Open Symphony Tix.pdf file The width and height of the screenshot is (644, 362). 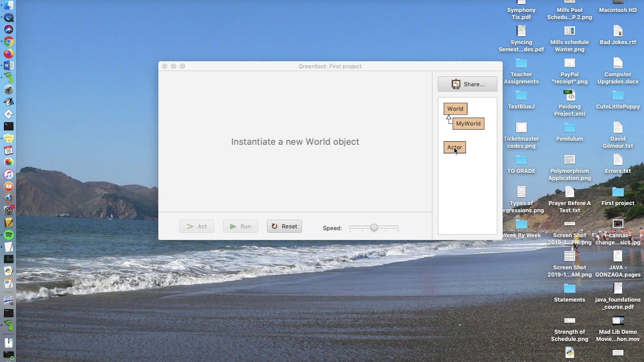tap(521, 10)
